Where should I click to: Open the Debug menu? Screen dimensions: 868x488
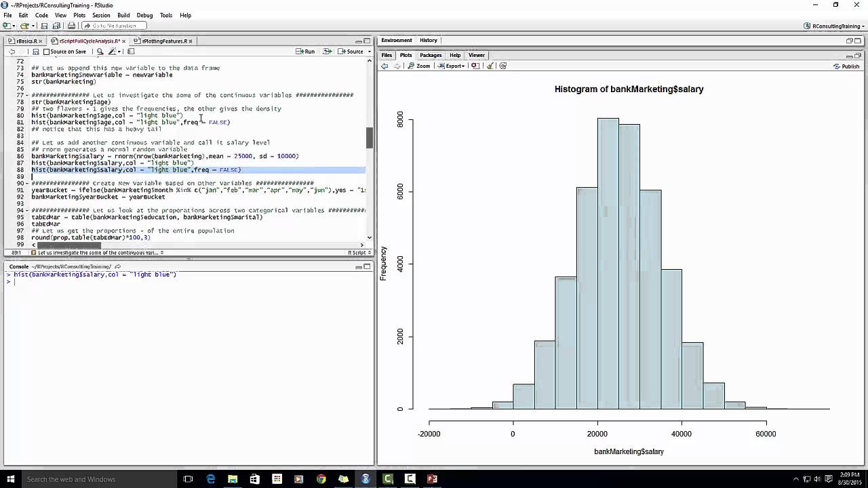[144, 15]
